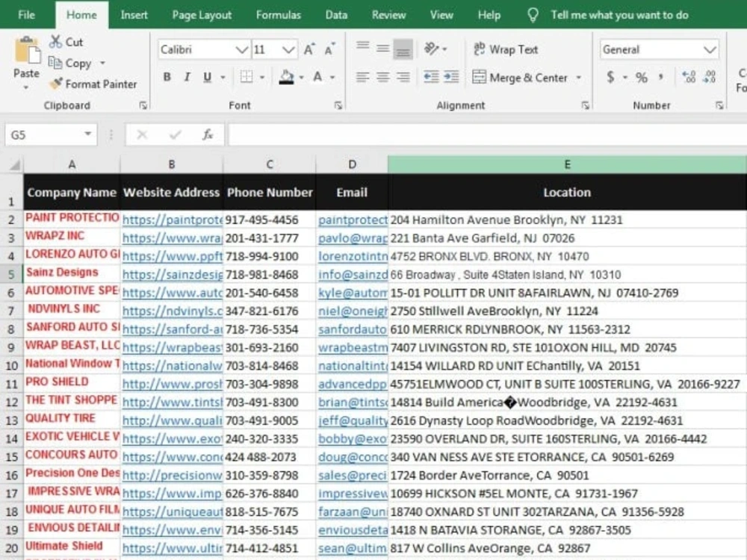
Task: Expand the Paste options arrow
Action: (26, 88)
